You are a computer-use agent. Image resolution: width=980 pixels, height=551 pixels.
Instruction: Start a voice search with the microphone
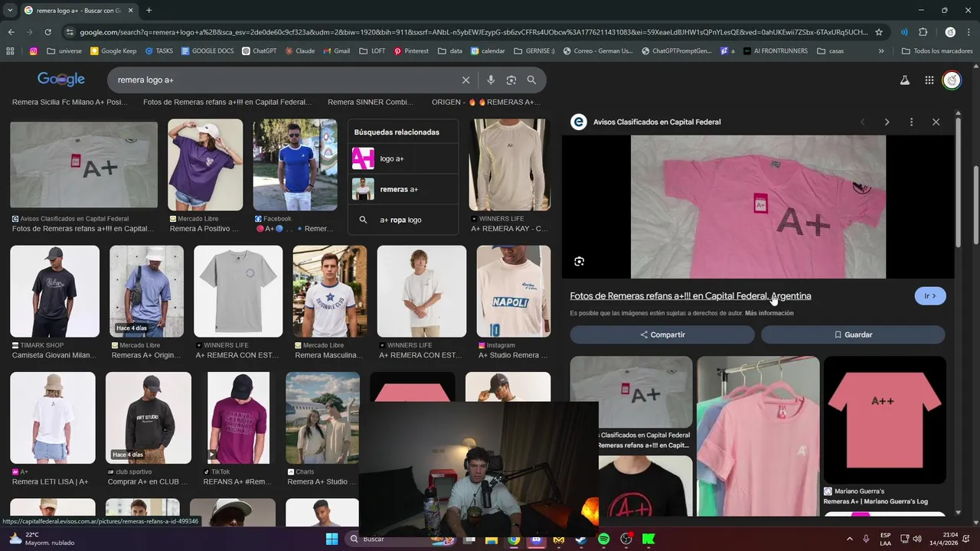point(491,80)
